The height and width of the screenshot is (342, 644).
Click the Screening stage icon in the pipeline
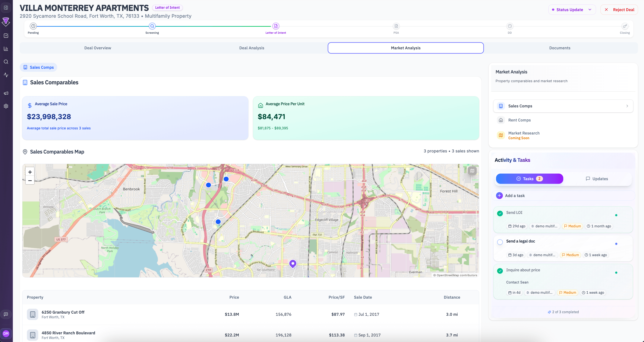152,26
